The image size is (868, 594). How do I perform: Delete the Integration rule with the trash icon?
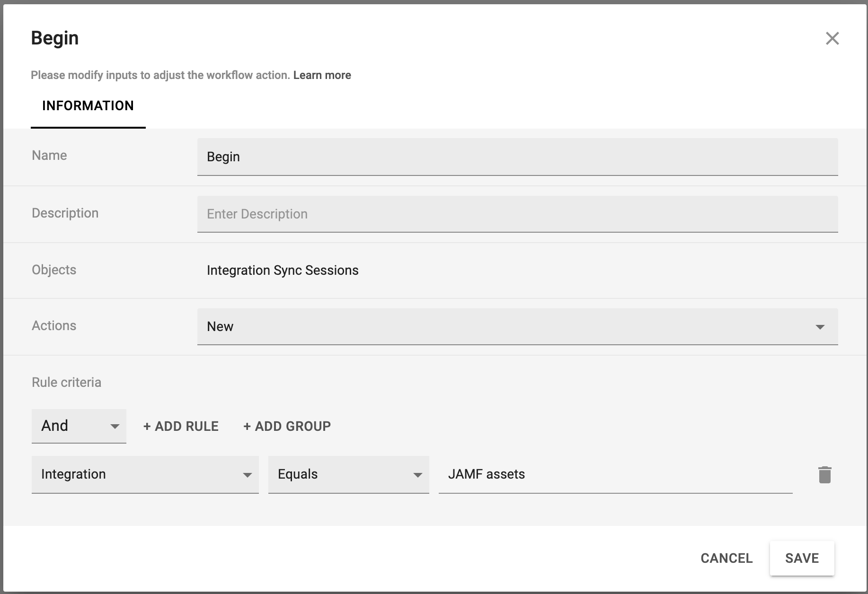pos(824,475)
